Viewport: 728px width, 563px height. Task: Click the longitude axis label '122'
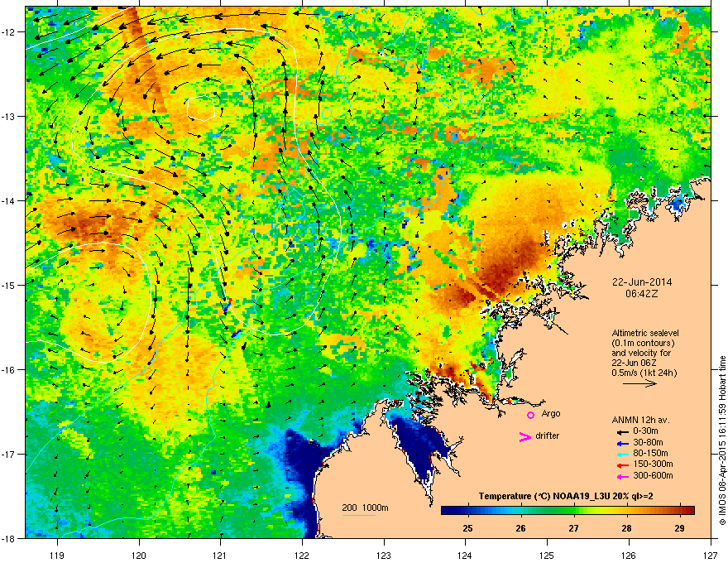(x=302, y=555)
